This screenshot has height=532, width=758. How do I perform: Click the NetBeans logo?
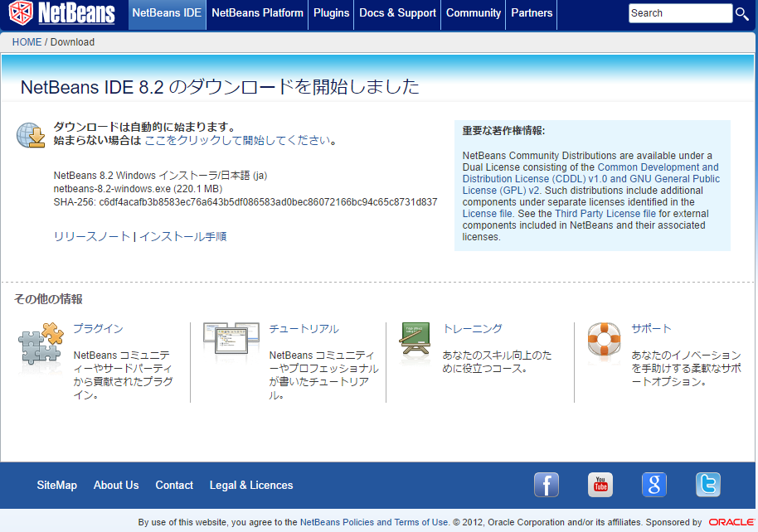[62, 12]
